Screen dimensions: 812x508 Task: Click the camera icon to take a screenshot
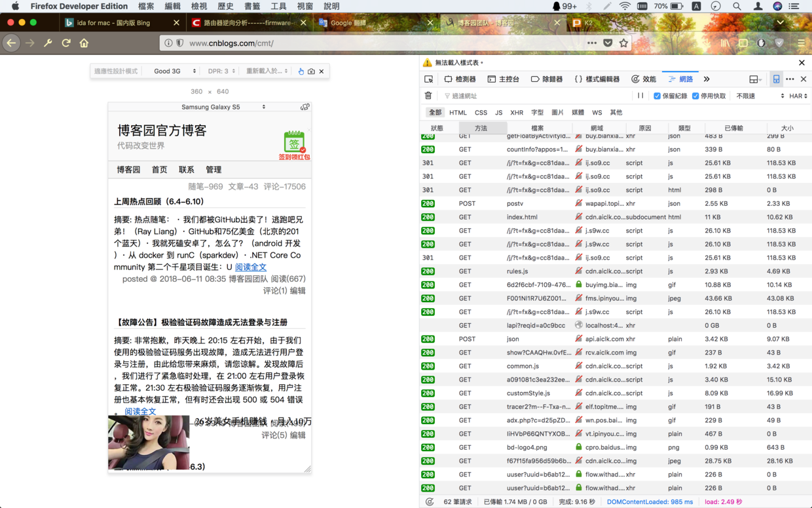pyautogui.click(x=310, y=71)
